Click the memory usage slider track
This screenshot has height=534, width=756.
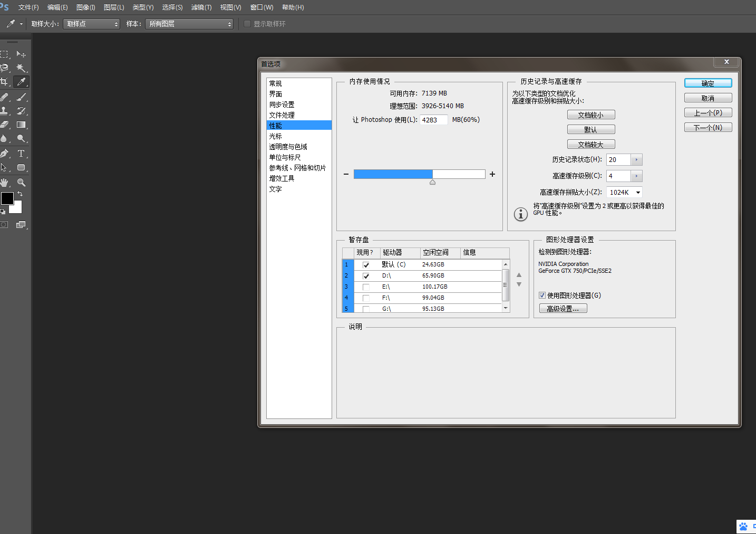419,174
